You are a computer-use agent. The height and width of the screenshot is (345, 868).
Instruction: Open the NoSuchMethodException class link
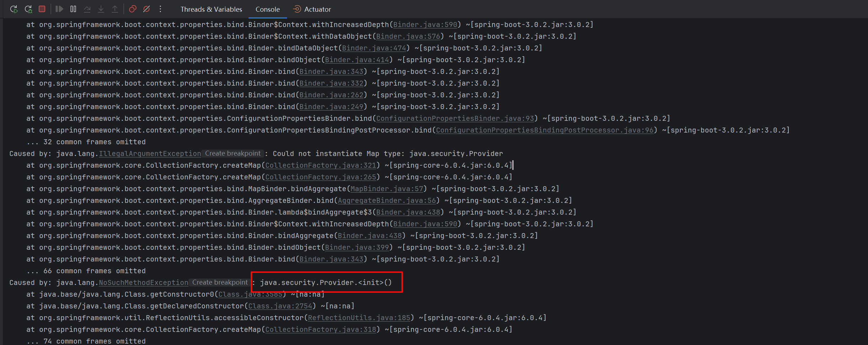(143, 283)
